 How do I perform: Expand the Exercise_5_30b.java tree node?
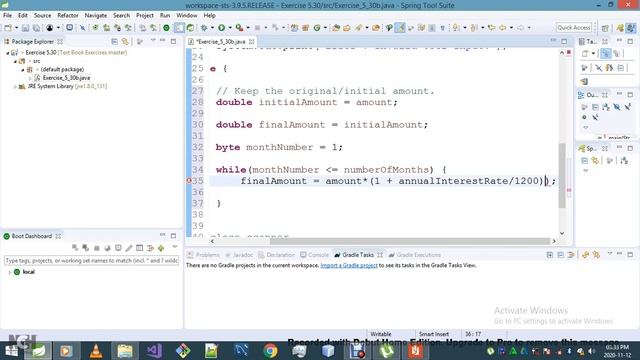coord(30,78)
